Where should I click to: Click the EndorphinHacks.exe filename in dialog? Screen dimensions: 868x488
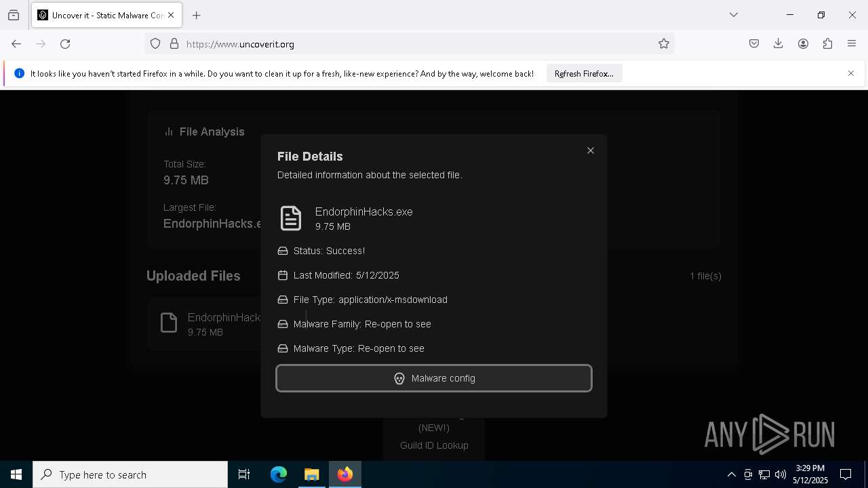click(363, 211)
